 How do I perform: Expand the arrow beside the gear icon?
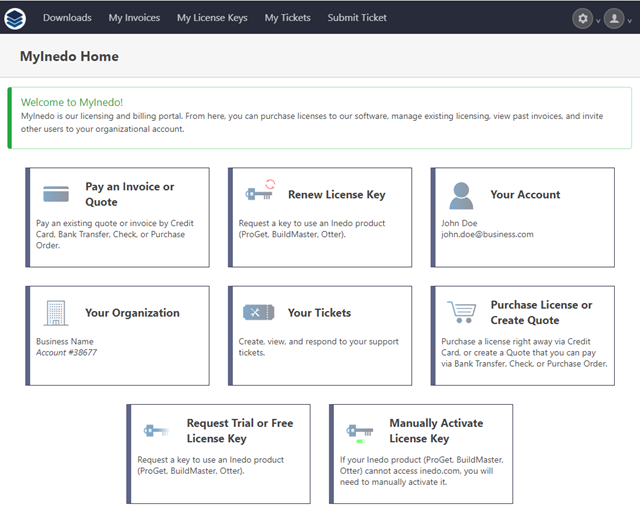598,21
